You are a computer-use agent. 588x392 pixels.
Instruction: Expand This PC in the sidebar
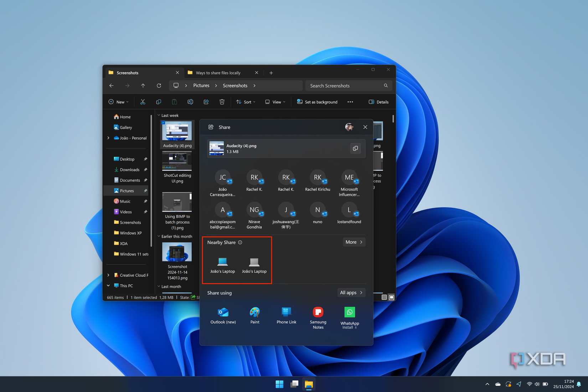(x=108, y=285)
